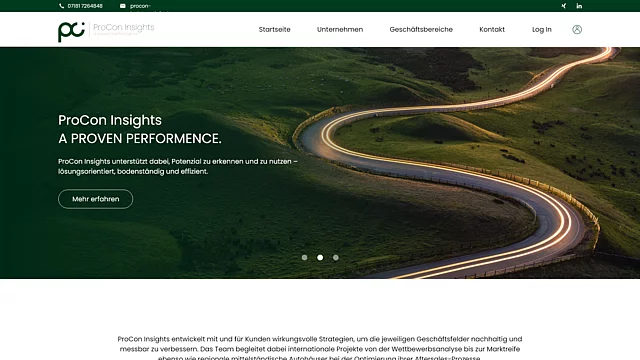Click the Log In link
This screenshot has width=640, height=360.
click(542, 29)
